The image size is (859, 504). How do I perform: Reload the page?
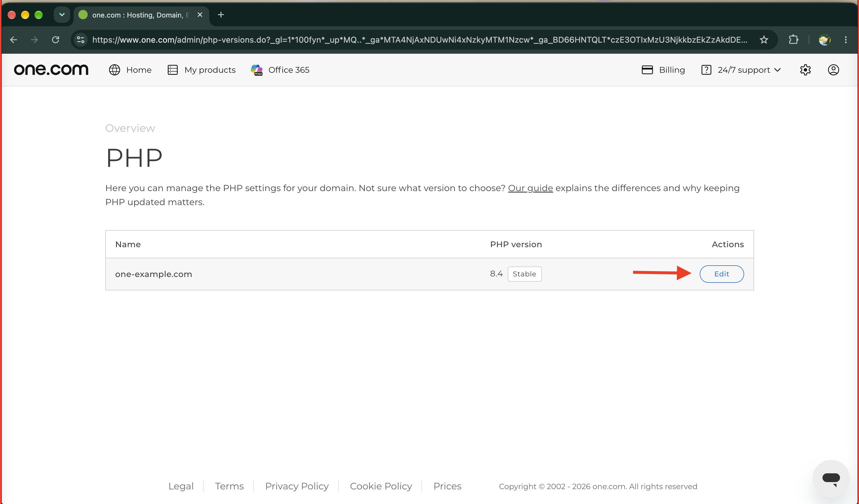pyautogui.click(x=56, y=40)
